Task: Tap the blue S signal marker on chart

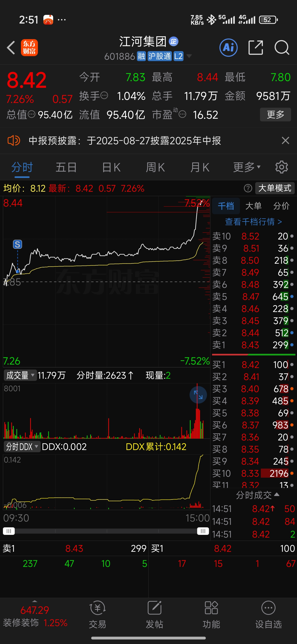Action: pos(17,244)
